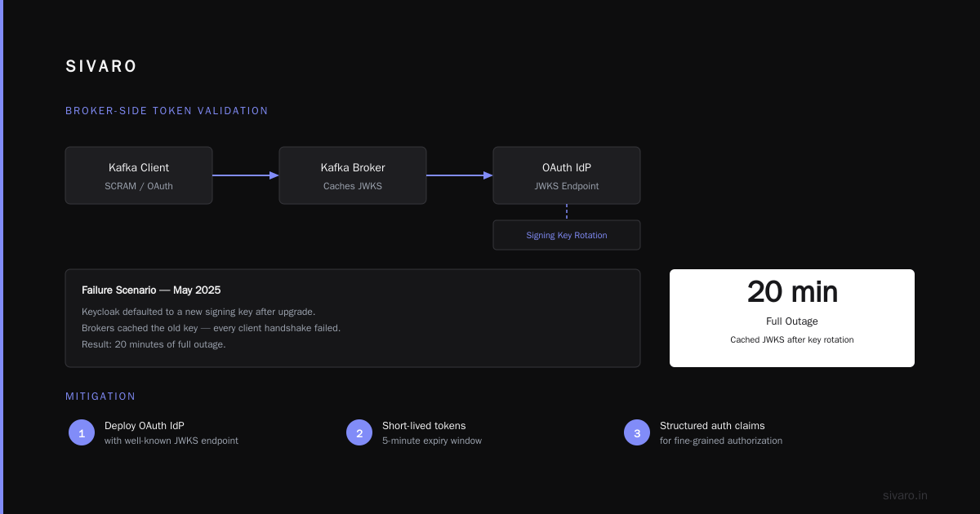This screenshot has height=514, width=980.
Task: Click 'with well-known JWKS endpoint' text
Action: point(171,441)
